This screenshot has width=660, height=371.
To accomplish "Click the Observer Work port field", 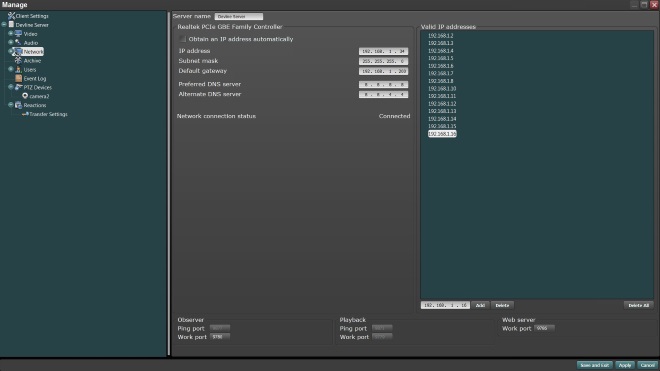I will (x=220, y=337).
